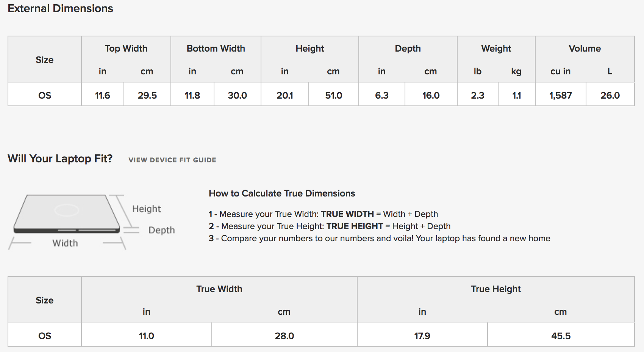
Task: Click the Volume column header
Action: 585,49
